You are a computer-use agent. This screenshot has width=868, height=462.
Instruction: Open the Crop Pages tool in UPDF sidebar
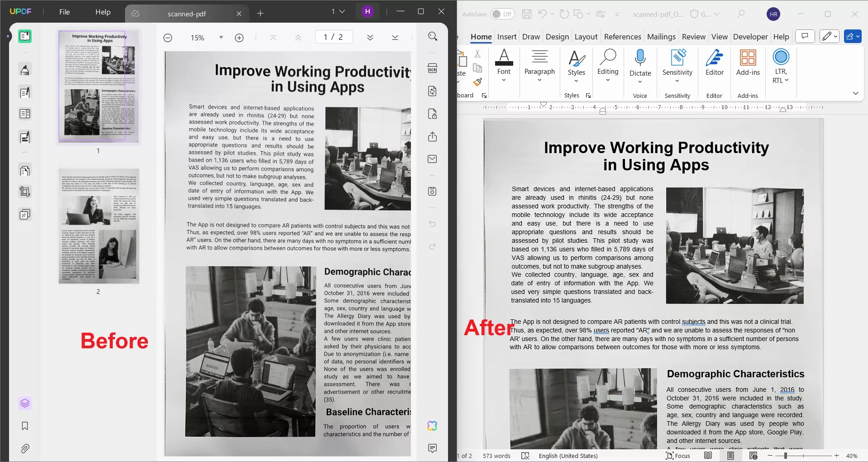click(25, 192)
